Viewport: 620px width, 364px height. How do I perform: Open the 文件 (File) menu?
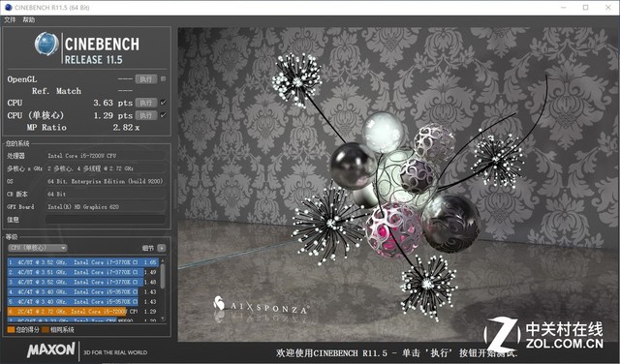pyautogui.click(x=10, y=19)
